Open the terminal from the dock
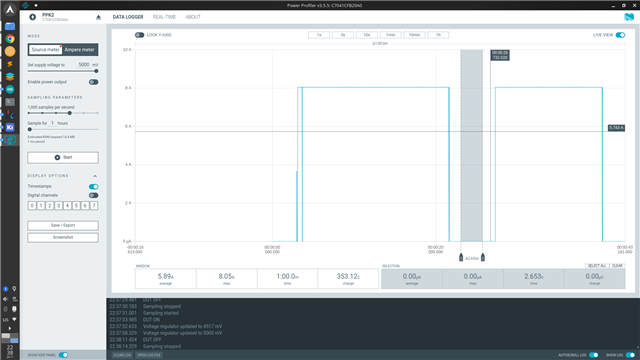Image resolution: width=640 pixels, height=360 pixels. tap(10, 102)
